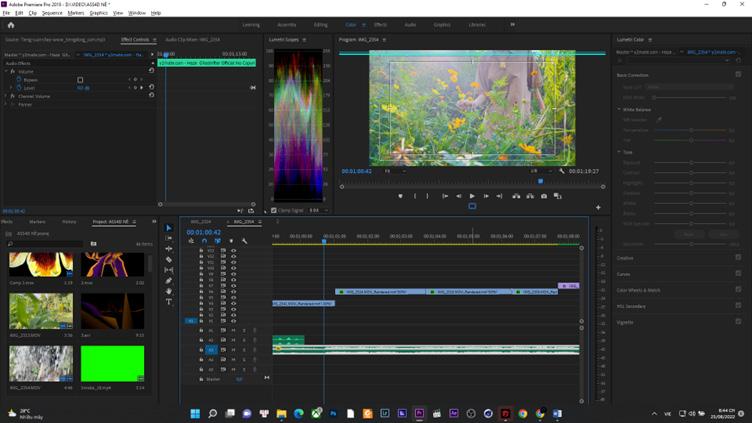
Task: Collapse the Tone section
Action: pyautogui.click(x=619, y=152)
